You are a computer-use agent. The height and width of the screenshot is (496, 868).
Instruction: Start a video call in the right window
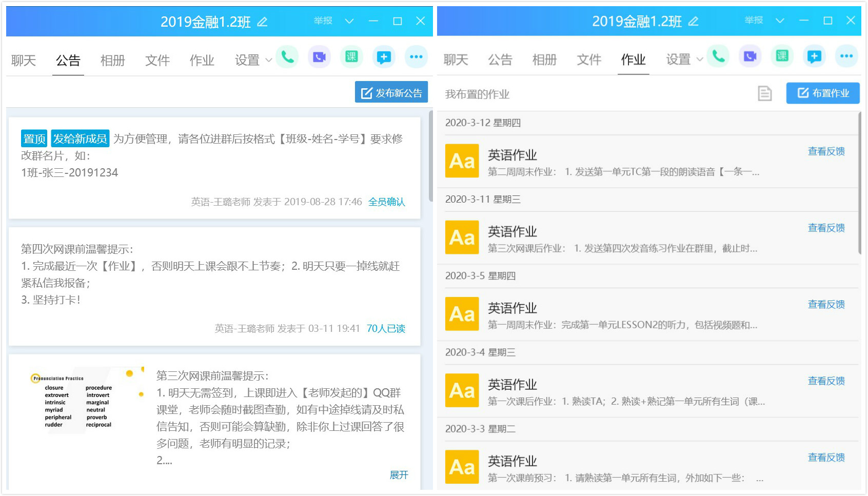(x=750, y=56)
